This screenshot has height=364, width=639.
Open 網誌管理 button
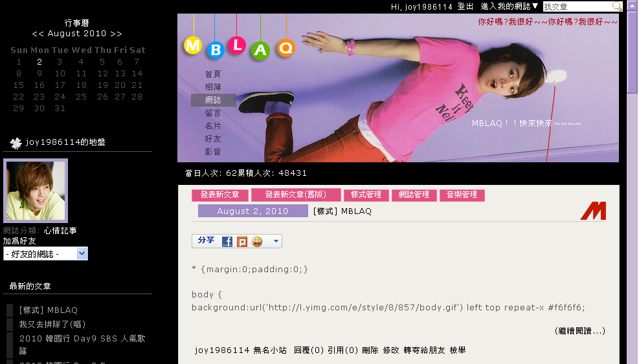pyautogui.click(x=414, y=195)
